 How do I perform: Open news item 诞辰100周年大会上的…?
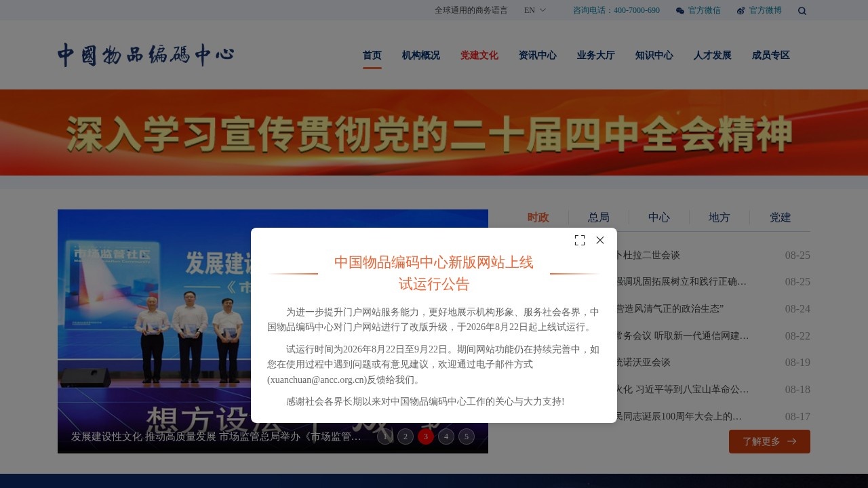pos(678,417)
